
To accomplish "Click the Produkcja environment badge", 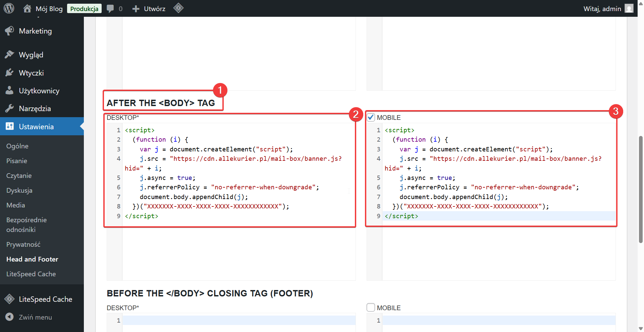I will tap(84, 9).
